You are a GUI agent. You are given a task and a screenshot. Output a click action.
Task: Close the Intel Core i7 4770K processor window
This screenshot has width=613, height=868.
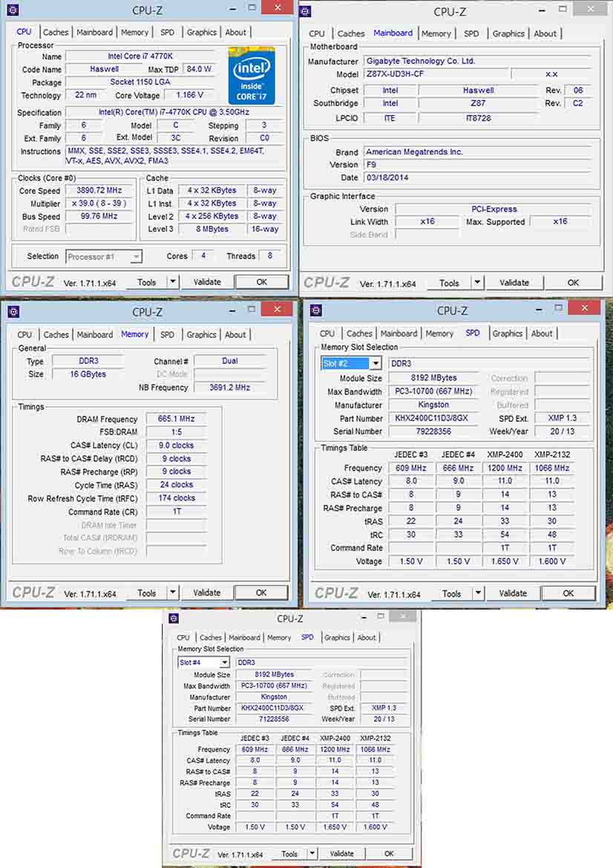click(x=277, y=7)
